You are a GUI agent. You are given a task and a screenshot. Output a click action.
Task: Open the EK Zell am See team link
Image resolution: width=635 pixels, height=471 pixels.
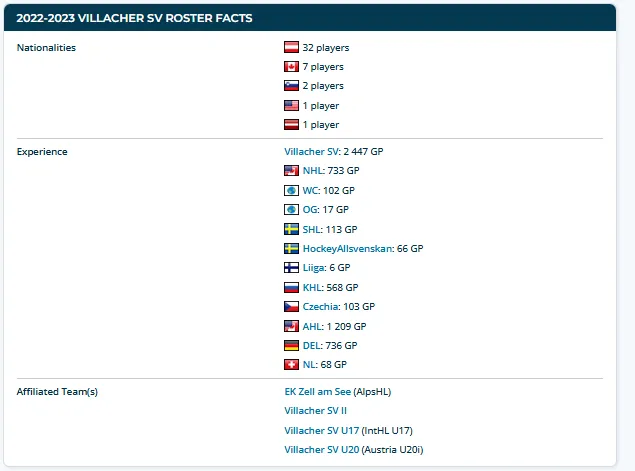318,392
